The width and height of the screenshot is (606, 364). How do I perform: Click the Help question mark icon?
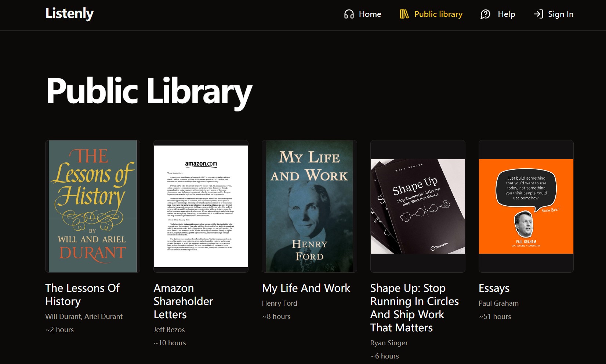[x=486, y=14]
